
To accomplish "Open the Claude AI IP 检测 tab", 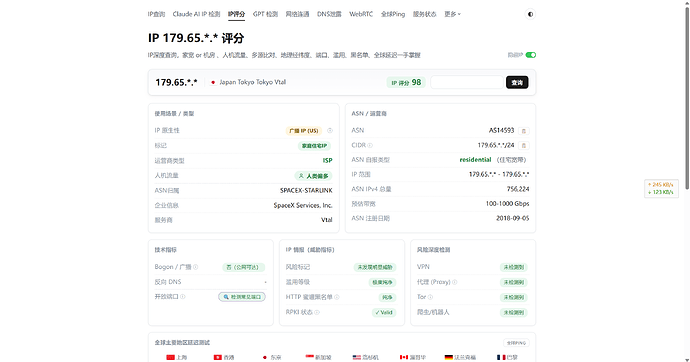I will tap(196, 14).
